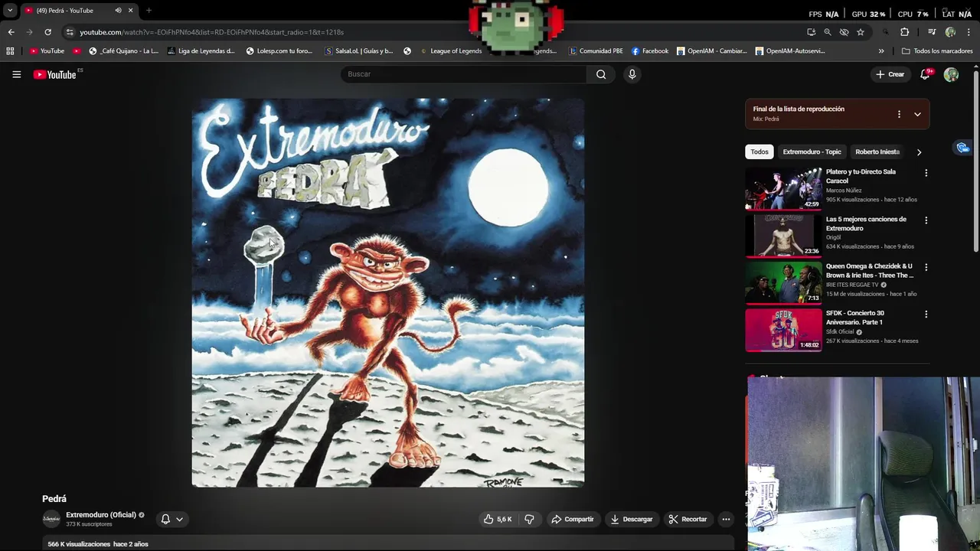Image resolution: width=980 pixels, height=551 pixels.
Task: Show hidden bookmarks with double chevron
Action: (x=881, y=51)
